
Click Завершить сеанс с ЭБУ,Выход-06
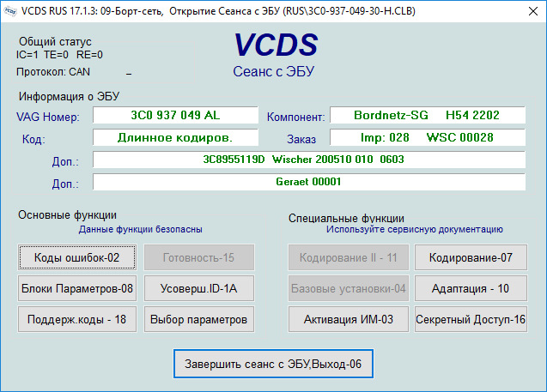pos(273,364)
